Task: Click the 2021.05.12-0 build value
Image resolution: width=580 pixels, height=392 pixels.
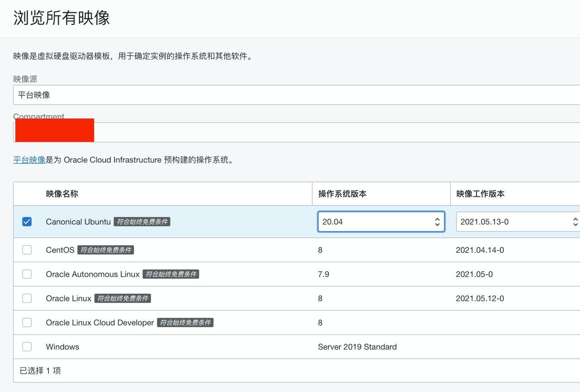Action: point(480,298)
